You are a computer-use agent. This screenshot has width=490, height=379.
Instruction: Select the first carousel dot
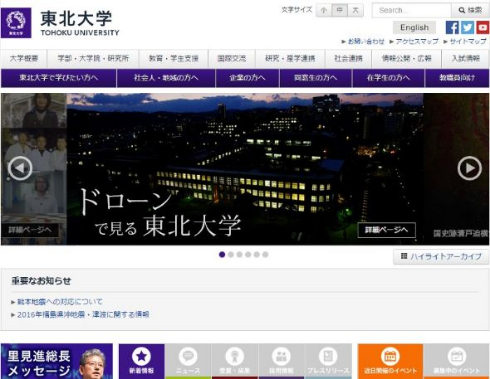point(222,255)
